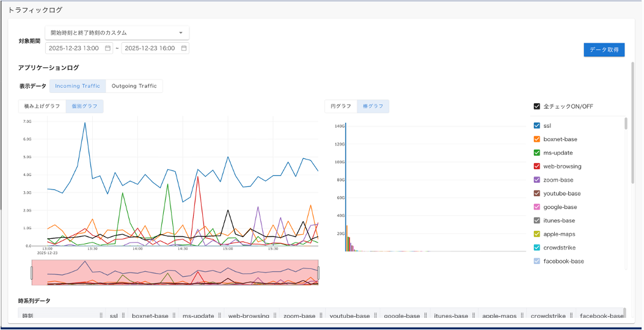Open the start date calendar picker icon
644x330 pixels.
[108, 48]
